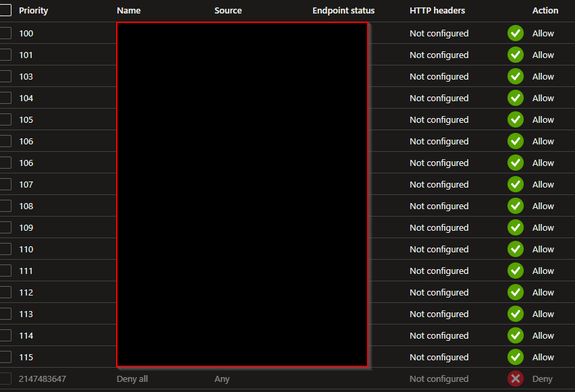
Task: Click the Allow text in the priority 105 row
Action: pos(543,120)
